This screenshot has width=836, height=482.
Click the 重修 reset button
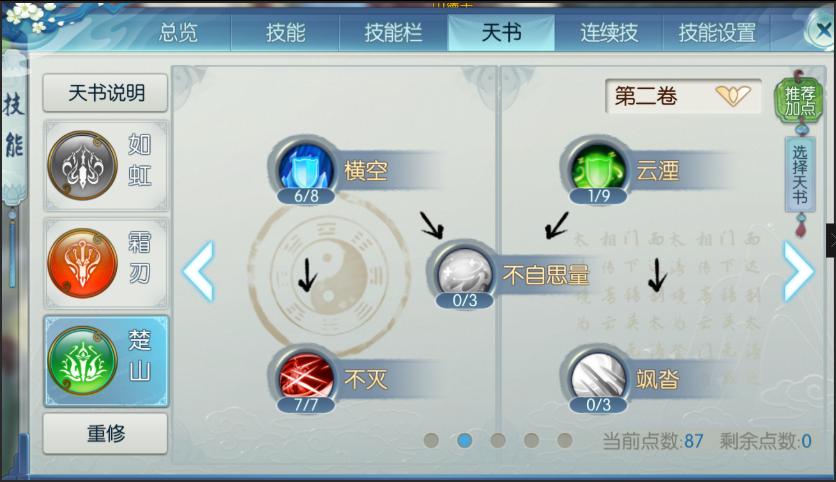[x=106, y=433]
